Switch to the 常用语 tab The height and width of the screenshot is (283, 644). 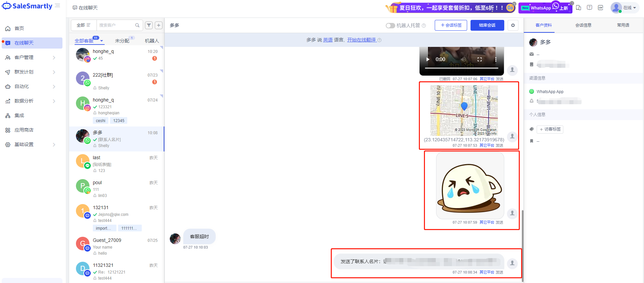click(x=623, y=25)
